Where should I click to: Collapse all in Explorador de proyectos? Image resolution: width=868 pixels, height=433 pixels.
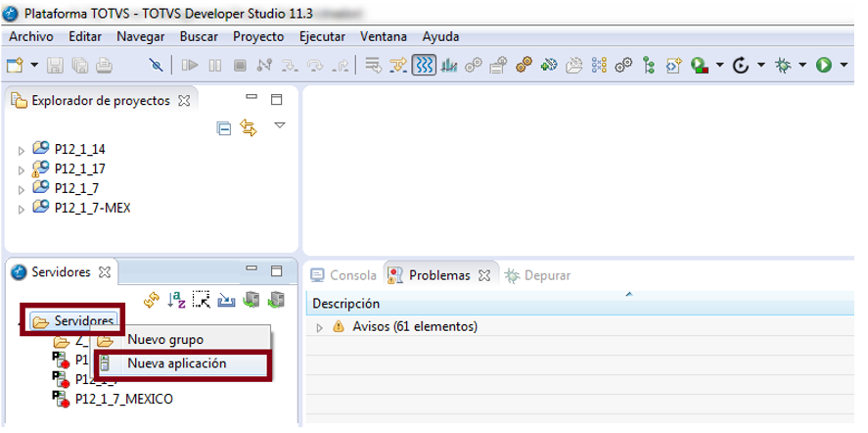point(224,128)
